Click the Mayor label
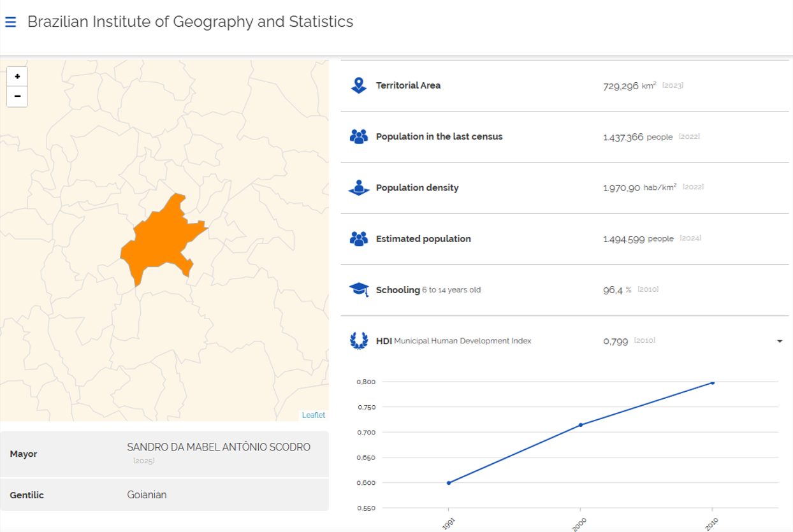 pos(23,454)
